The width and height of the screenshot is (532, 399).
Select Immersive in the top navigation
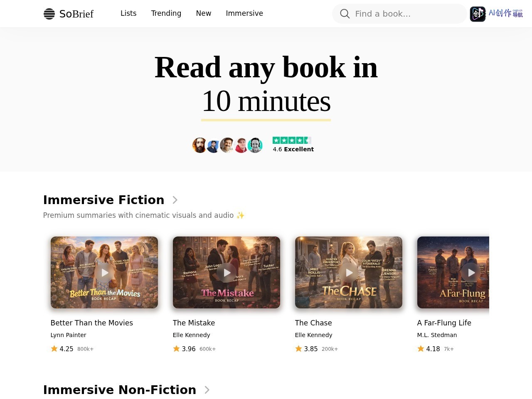[244, 13]
